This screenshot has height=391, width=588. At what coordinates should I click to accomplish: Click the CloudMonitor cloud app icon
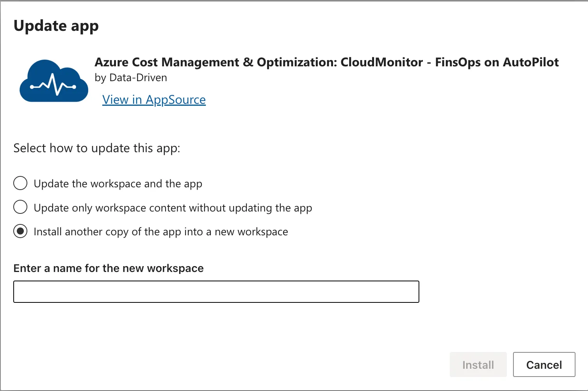(54, 81)
